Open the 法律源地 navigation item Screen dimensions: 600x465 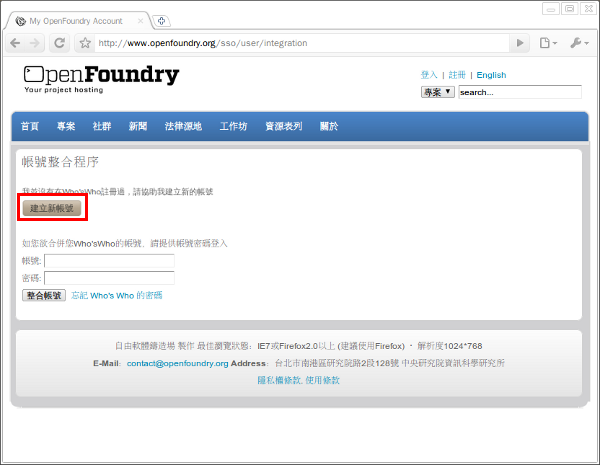[183, 126]
